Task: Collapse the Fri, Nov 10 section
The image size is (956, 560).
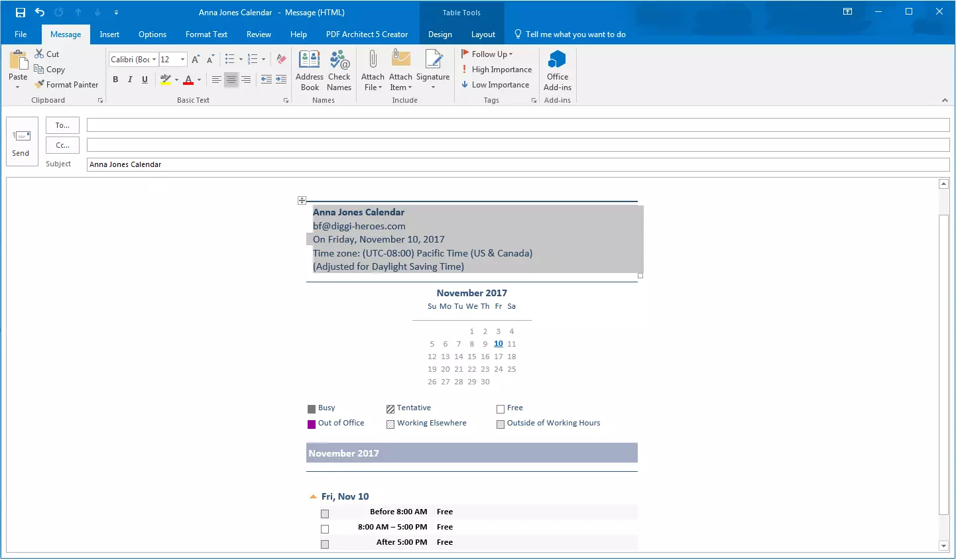Action: click(x=313, y=496)
